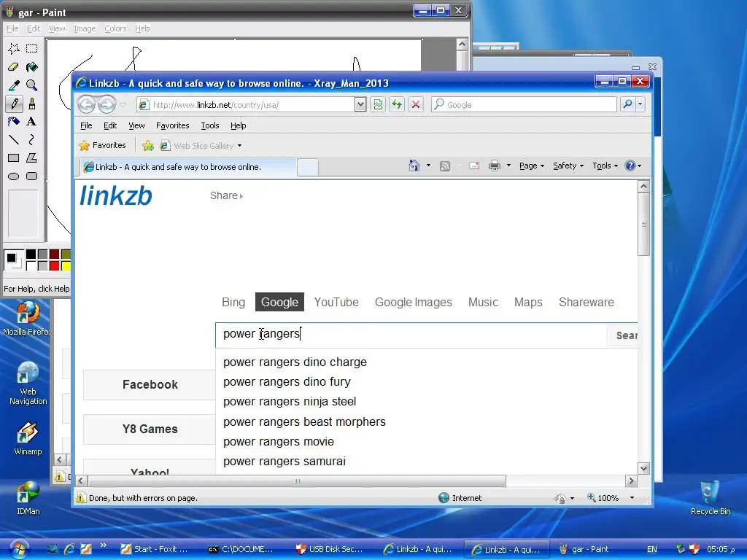Screen dimensions: 747x560
Task: Pick the Line tool in Paint
Action: tap(13, 139)
